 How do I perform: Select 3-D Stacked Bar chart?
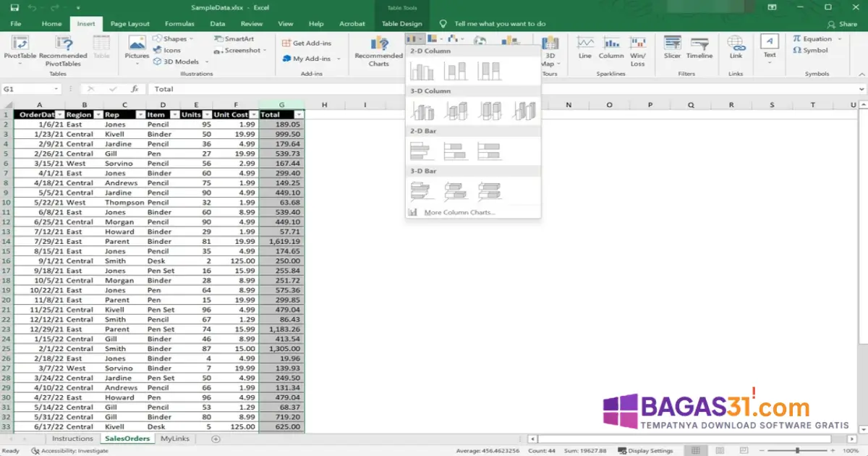point(456,191)
